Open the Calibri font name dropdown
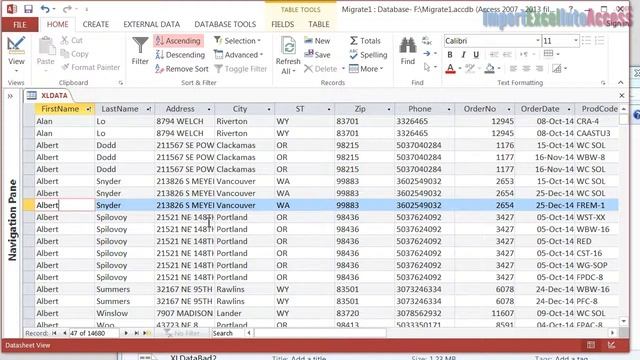The image size is (640, 360). tap(538, 41)
